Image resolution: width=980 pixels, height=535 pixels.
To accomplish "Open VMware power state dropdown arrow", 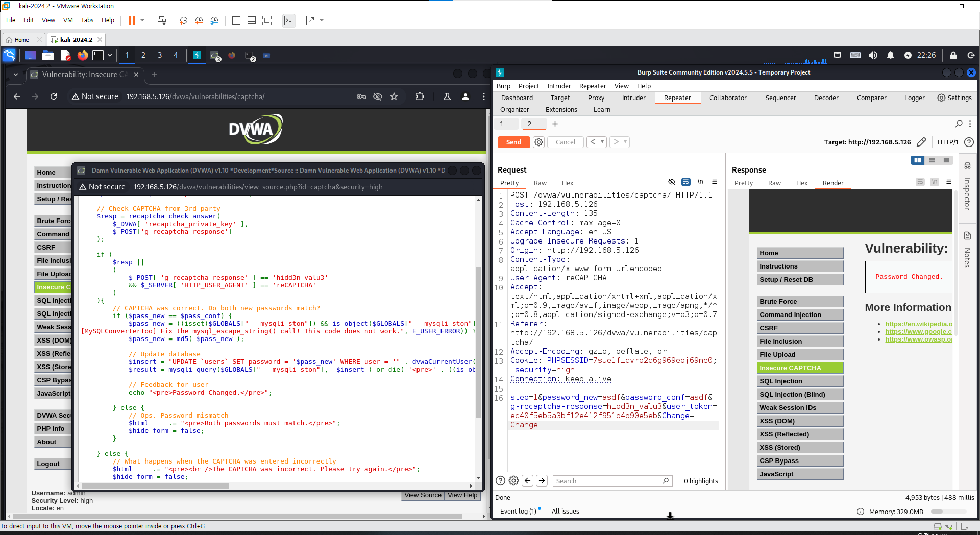I will (142, 20).
